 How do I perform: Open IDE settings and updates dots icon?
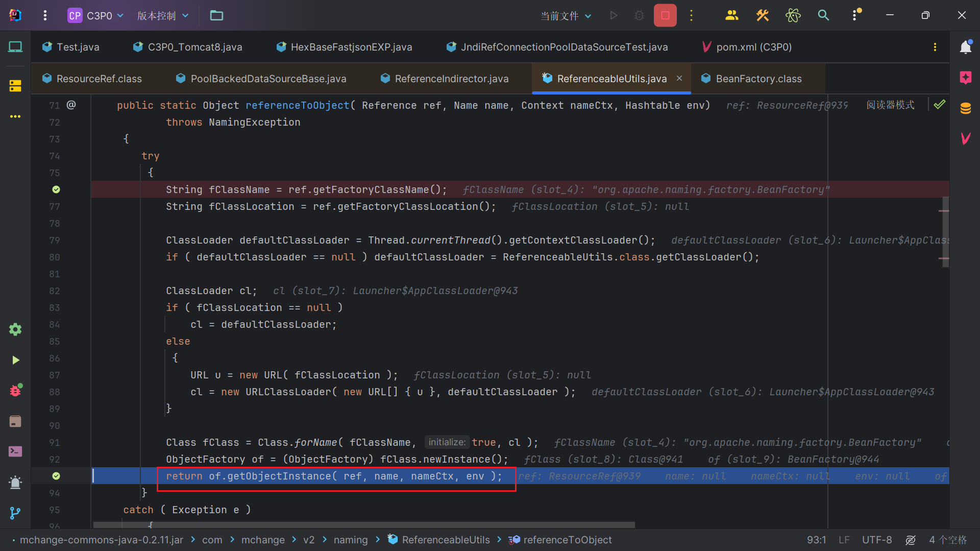[856, 15]
